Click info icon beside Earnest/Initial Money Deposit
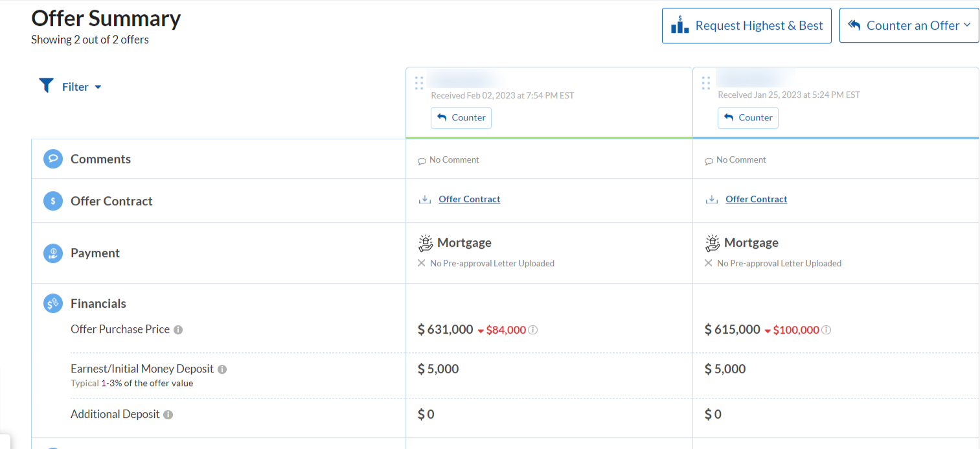This screenshot has width=980, height=449. pyautogui.click(x=222, y=369)
